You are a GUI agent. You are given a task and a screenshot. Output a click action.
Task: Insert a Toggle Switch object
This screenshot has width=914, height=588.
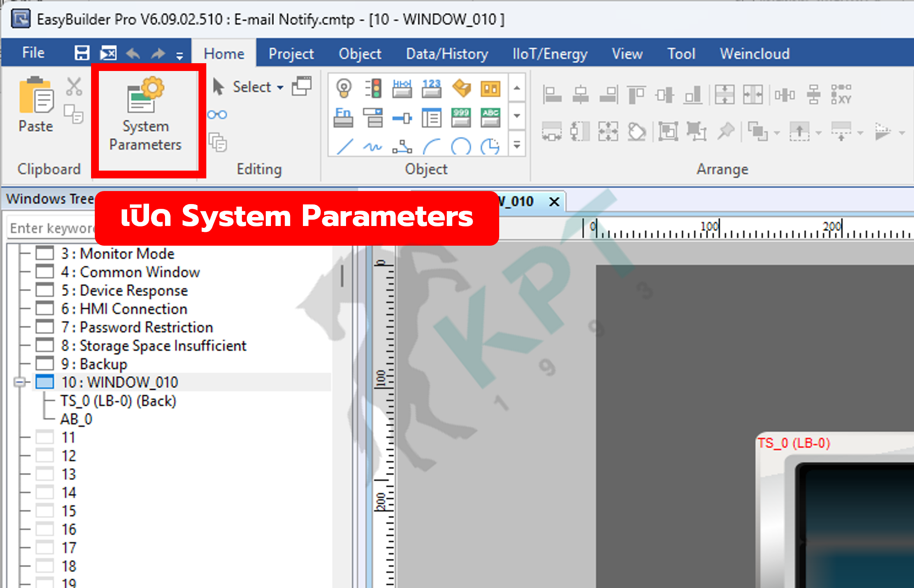(461, 88)
